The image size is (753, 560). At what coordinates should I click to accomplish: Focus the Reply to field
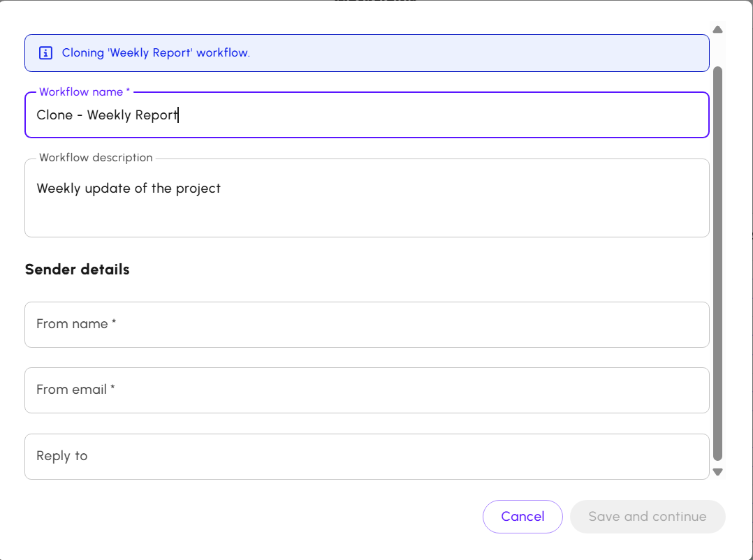pos(367,457)
